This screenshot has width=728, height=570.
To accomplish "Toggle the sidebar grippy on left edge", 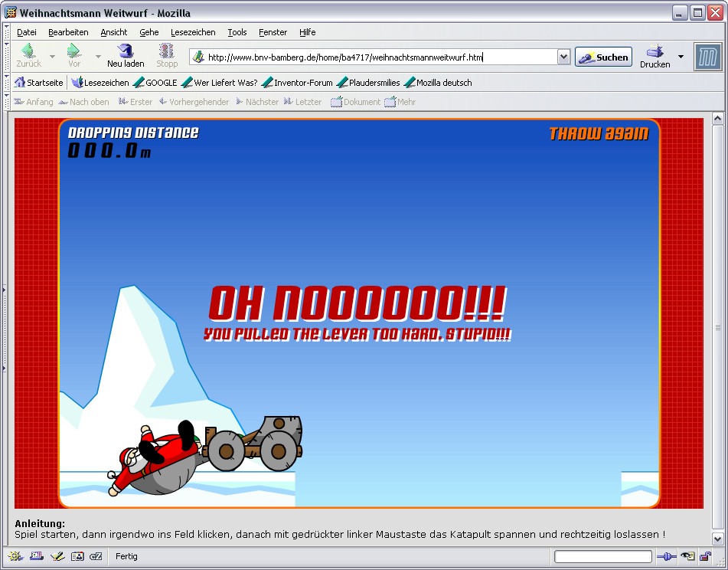I will click(4, 329).
